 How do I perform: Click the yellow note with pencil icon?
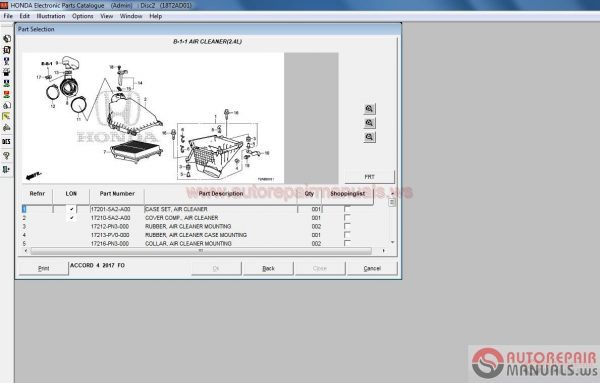(x=7, y=116)
